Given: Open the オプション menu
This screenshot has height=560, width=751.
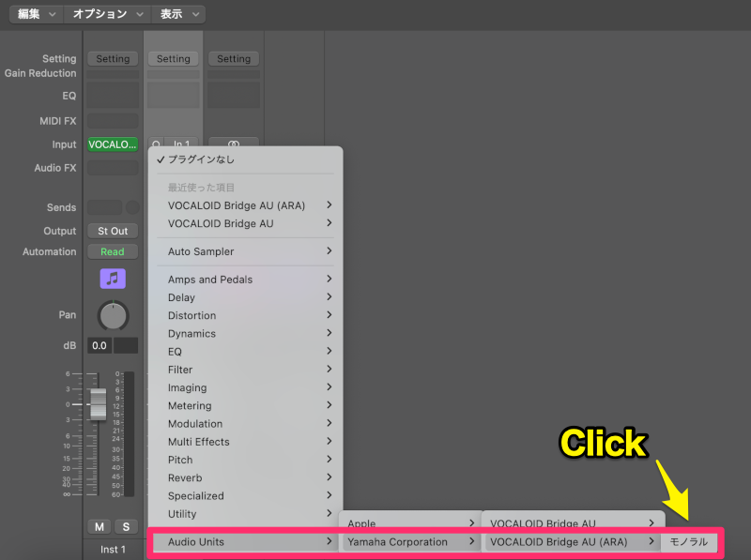Looking at the screenshot, I should click(107, 14).
